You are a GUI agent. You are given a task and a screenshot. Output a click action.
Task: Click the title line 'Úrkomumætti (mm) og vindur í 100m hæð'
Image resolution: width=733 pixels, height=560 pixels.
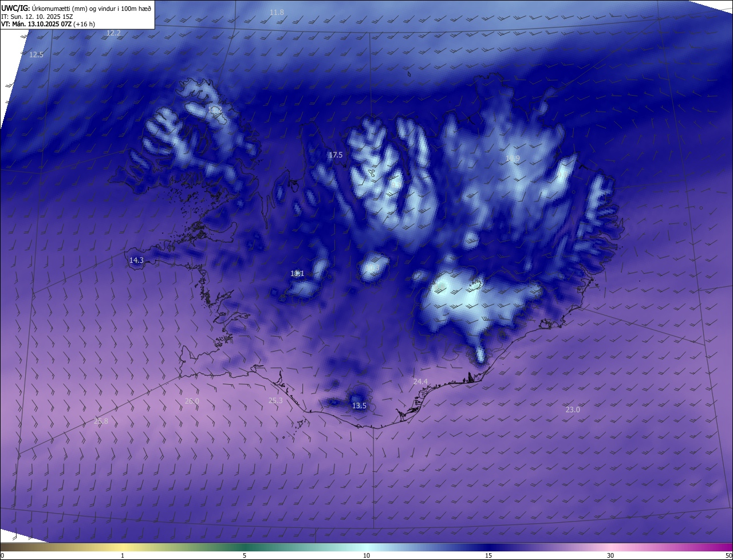coord(92,7)
